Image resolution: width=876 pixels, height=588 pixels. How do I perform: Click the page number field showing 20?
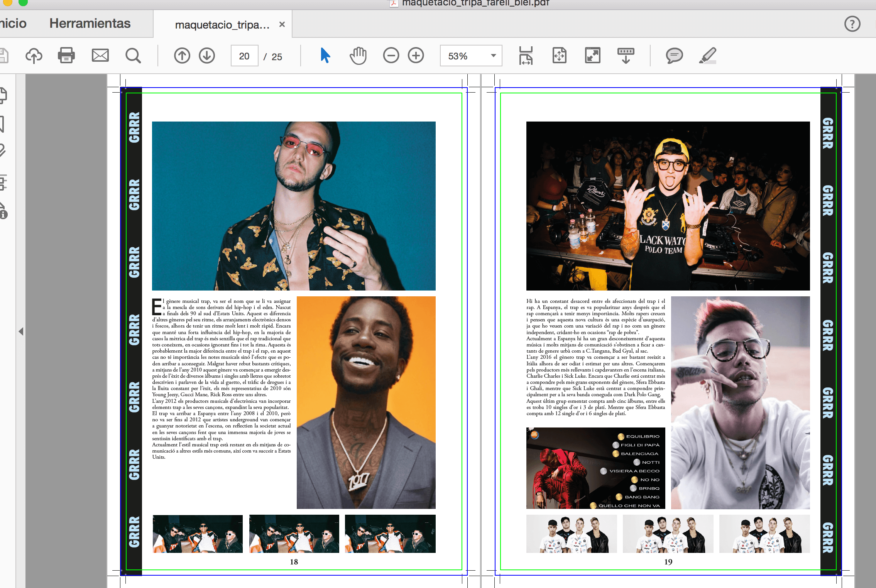(x=244, y=56)
